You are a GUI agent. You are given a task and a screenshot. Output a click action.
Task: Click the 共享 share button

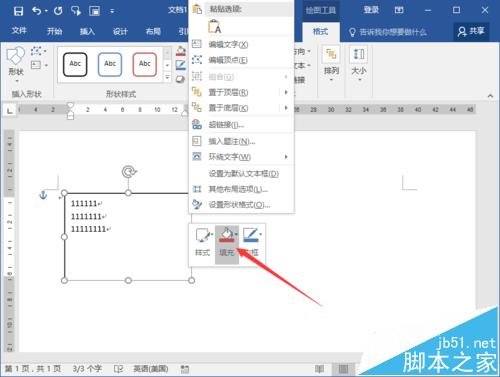click(x=471, y=31)
